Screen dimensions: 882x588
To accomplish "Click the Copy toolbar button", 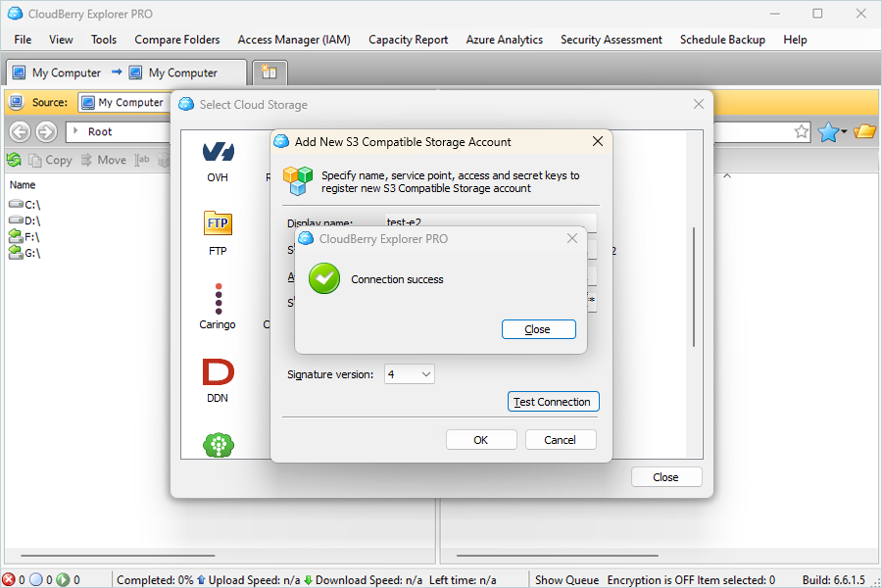I will [x=51, y=161].
